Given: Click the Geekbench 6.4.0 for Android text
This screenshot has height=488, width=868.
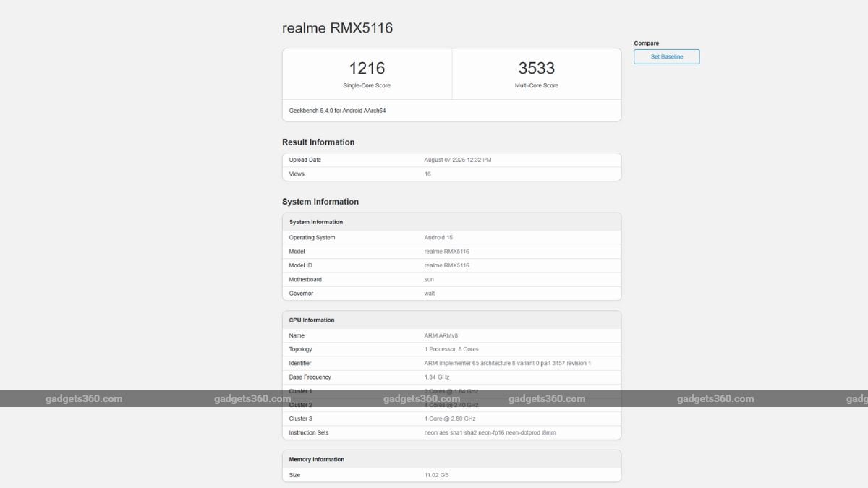Looking at the screenshot, I should pyautogui.click(x=332, y=111).
